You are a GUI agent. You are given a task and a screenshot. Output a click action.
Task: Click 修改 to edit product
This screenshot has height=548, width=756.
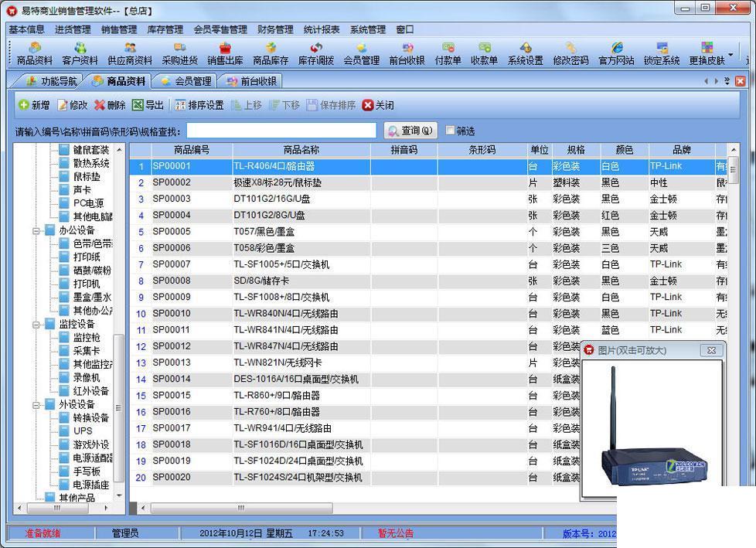[73, 105]
